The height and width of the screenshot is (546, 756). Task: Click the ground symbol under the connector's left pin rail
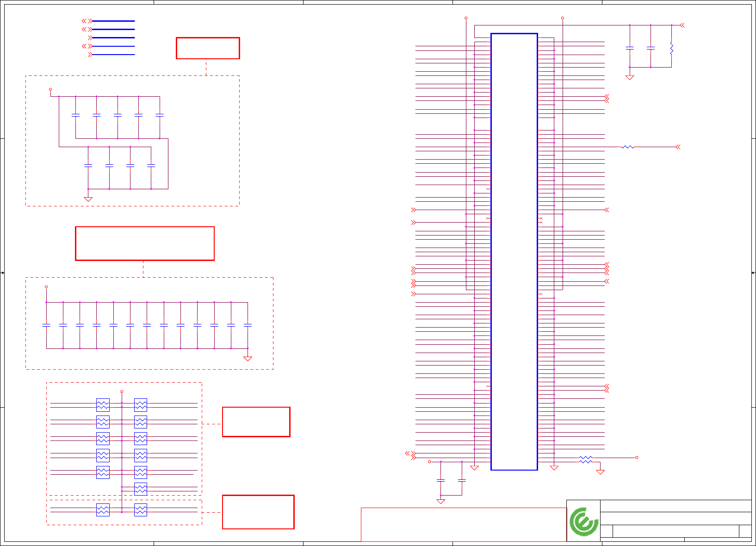click(x=474, y=468)
